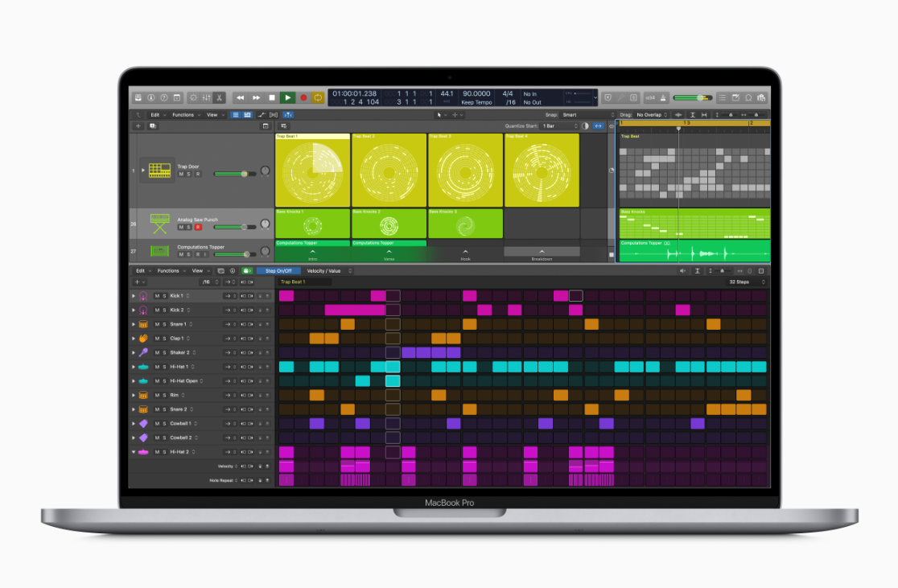Viewport: 898px width, 588px height.
Task: Click the green Play button
Action: coord(287,98)
